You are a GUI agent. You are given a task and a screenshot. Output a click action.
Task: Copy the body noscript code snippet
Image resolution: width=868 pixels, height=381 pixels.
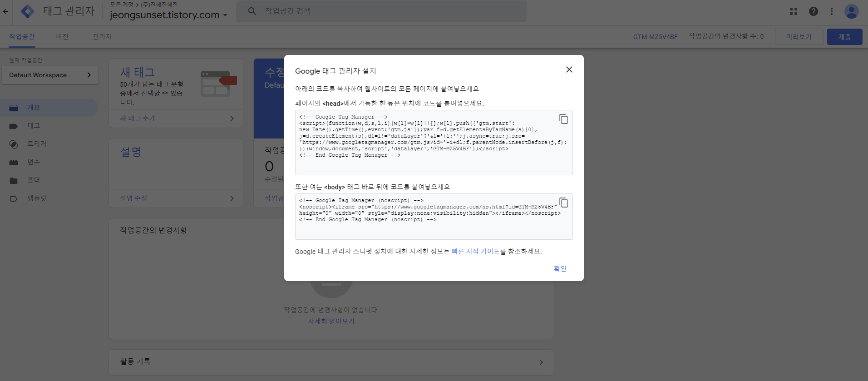click(563, 203)
